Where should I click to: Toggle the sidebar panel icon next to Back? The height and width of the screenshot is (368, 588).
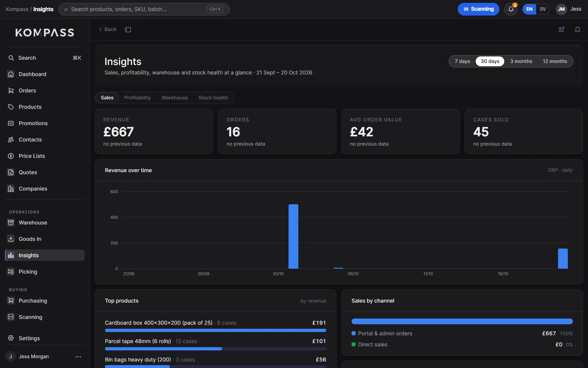[x=128, y=29]
